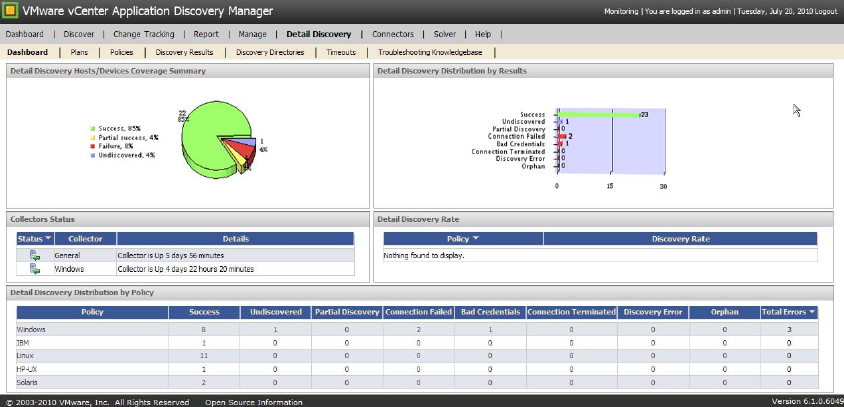
Task: Switch to the Discovery Directories sub-tab
Action: point(270,52)
